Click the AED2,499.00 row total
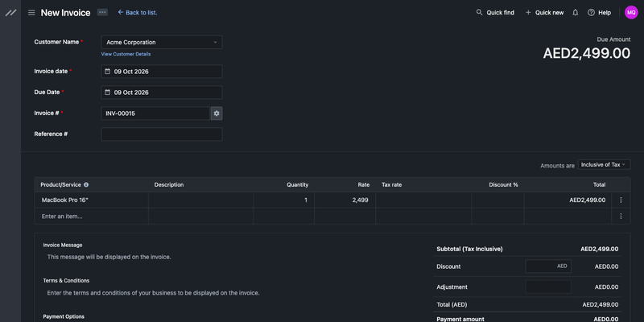 tap(588, 200)
